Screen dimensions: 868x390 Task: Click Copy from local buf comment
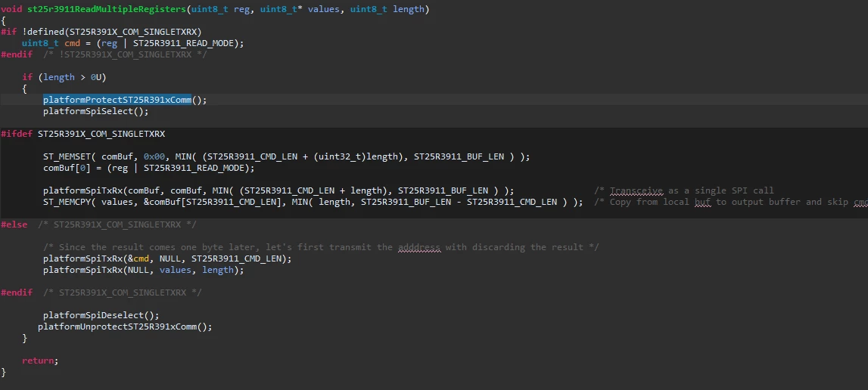(731, 202)
